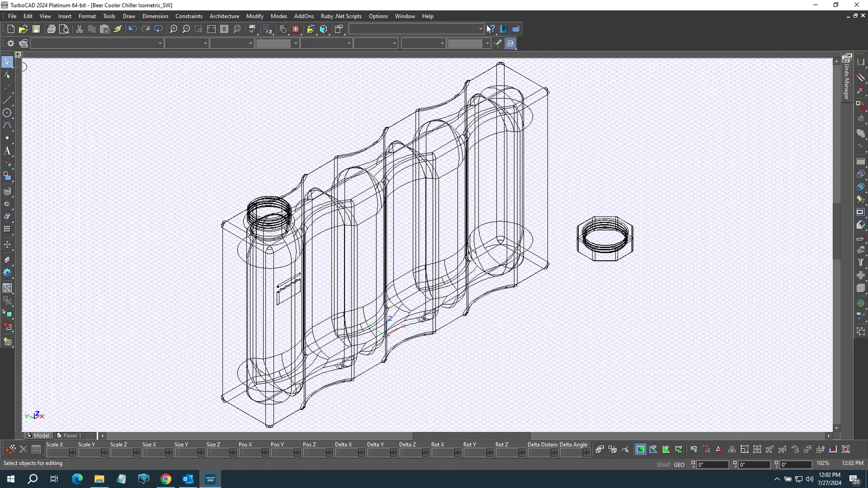Activate the Text tool
The image size is (868, 488).
[x=7, y=151]
